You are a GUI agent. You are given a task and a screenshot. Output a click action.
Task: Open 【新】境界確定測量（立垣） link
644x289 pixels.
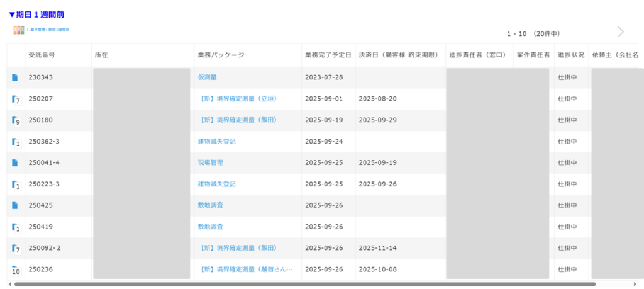pyautogui.click(x=237, y=99)
